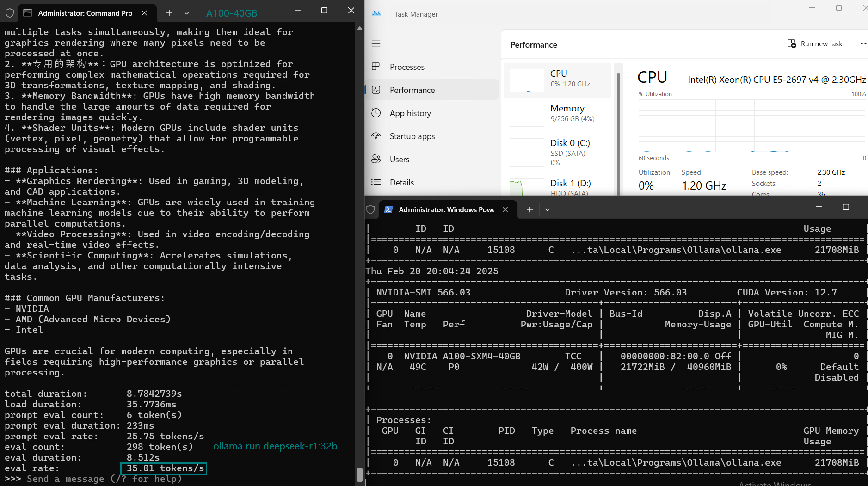
Task: Close the Windows PowerShell tab
Action: (x=505, y=209)
